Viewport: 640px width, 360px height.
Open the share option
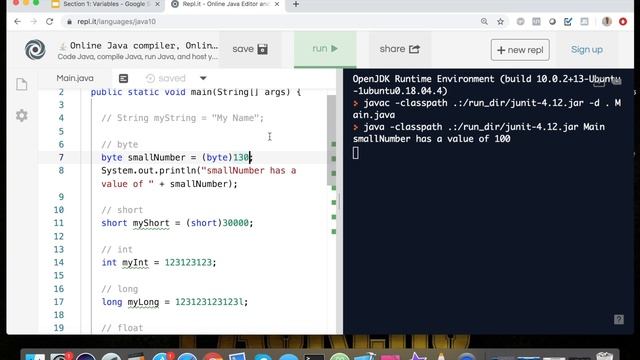399,49
